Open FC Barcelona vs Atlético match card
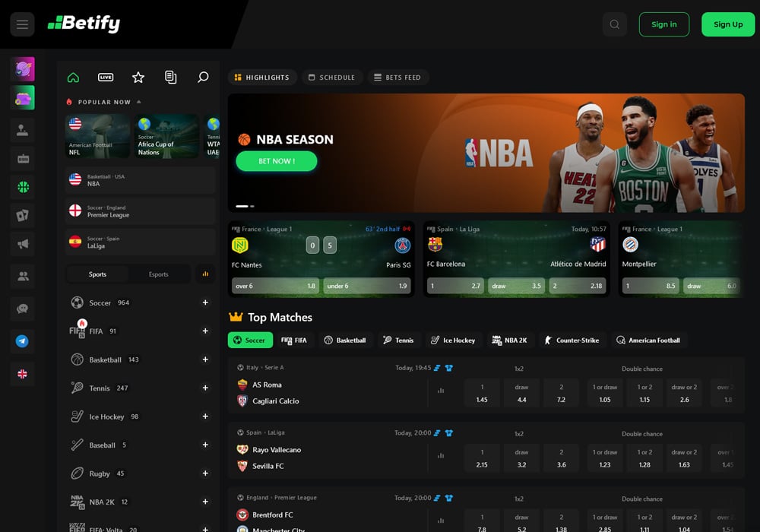Viewport: 760px width, 532px height. 516,258
